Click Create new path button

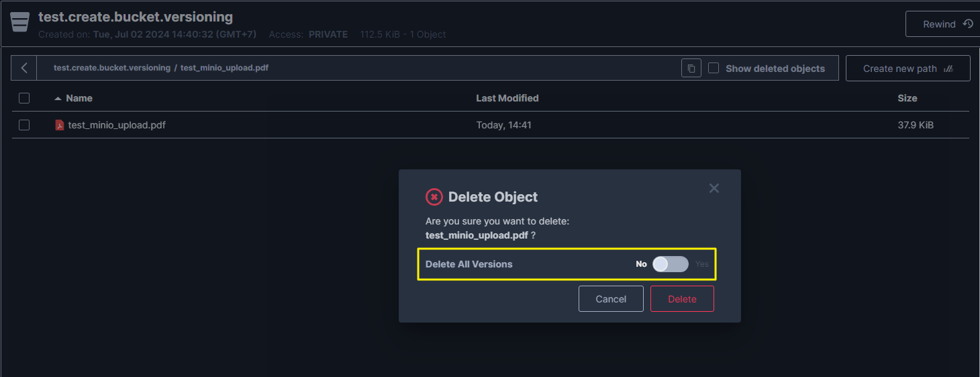click(x=908, y=69)
